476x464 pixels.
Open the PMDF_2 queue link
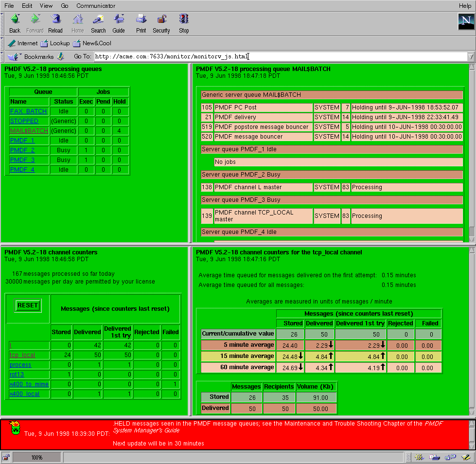22,150
